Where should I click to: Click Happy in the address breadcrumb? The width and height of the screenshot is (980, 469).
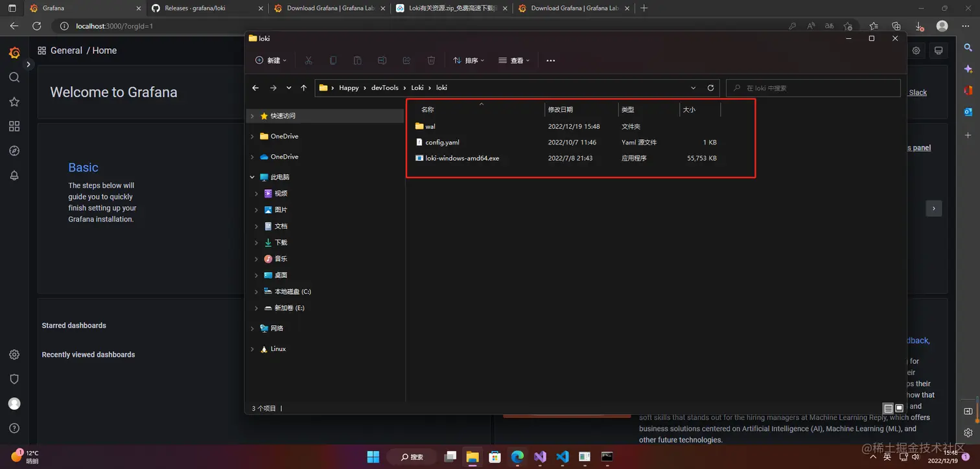349,88
